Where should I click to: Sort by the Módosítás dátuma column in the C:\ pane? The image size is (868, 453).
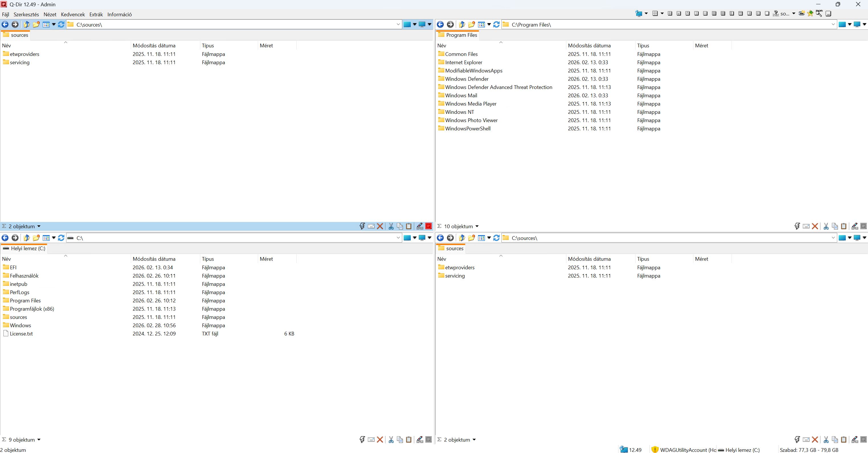point(154,259)
